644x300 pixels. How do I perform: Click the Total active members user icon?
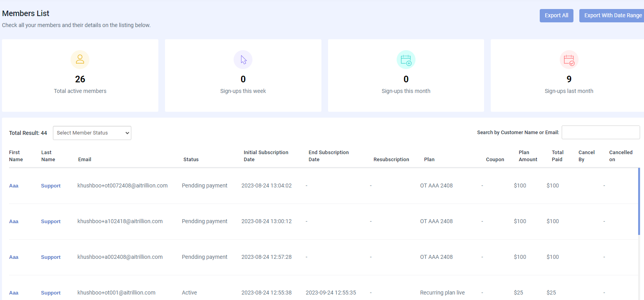click(x=80, y=60)
